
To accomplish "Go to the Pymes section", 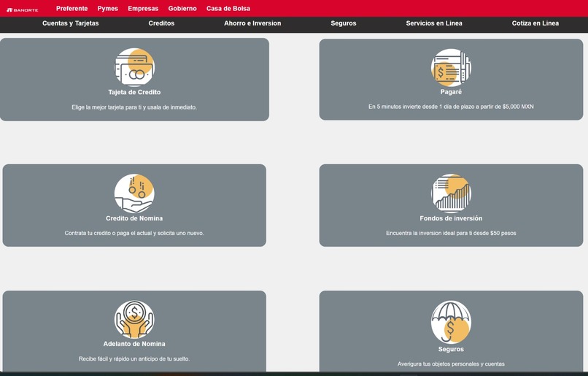I will click(108, 8).
